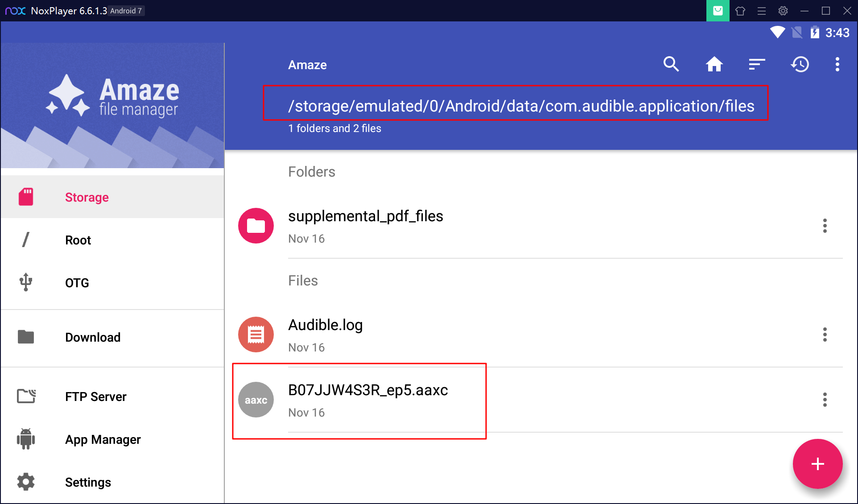This screenshot has width=858, height=504.
Task: Select the aaxc file type icon
Action: coord(256,400)
